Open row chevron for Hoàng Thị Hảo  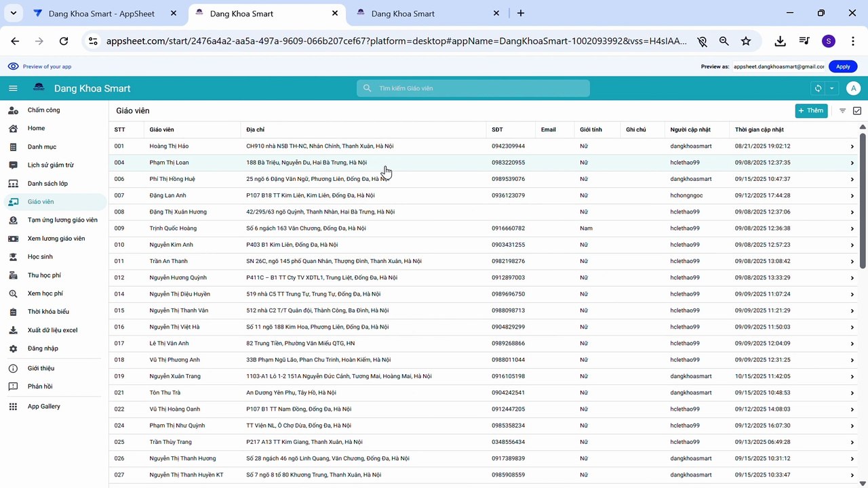tap(852, 146)
